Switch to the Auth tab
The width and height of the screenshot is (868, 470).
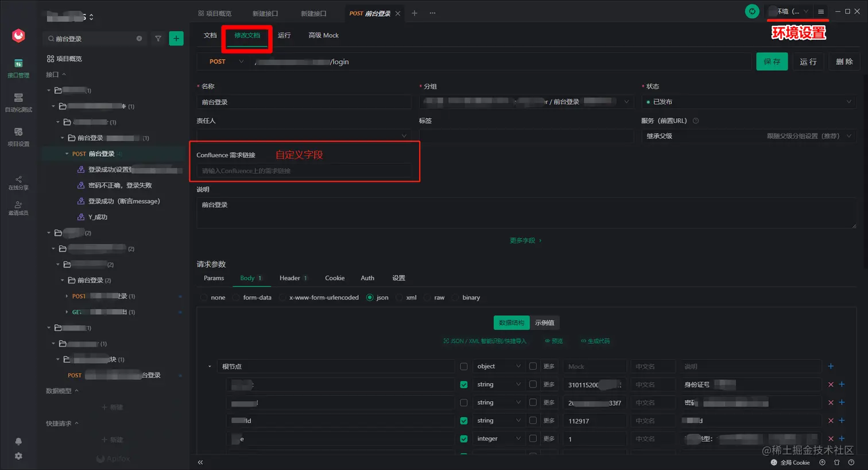(x=367, y=278)
